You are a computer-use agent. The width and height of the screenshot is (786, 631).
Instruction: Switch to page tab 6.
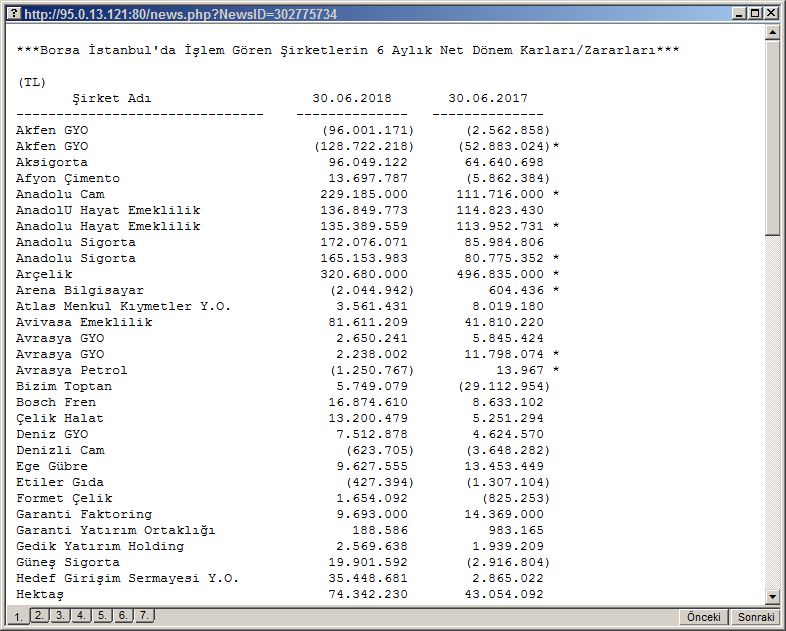point(123,615)
